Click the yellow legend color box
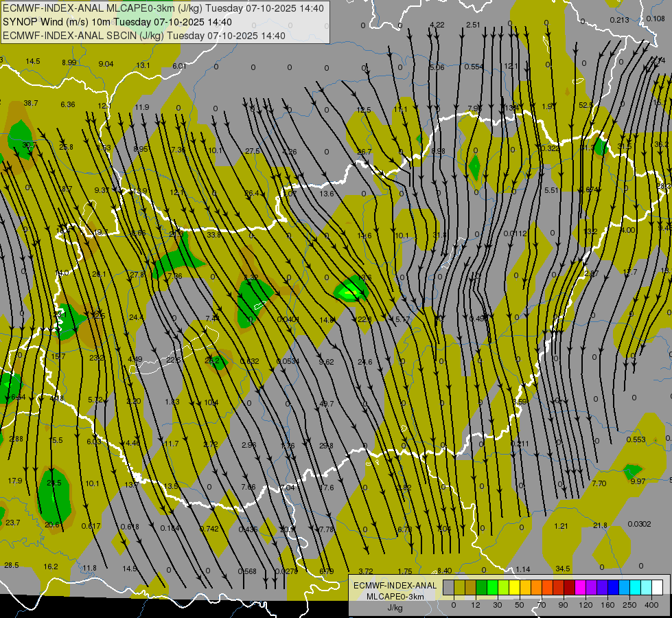The image size is (672, 618). [x=514, y=587]
